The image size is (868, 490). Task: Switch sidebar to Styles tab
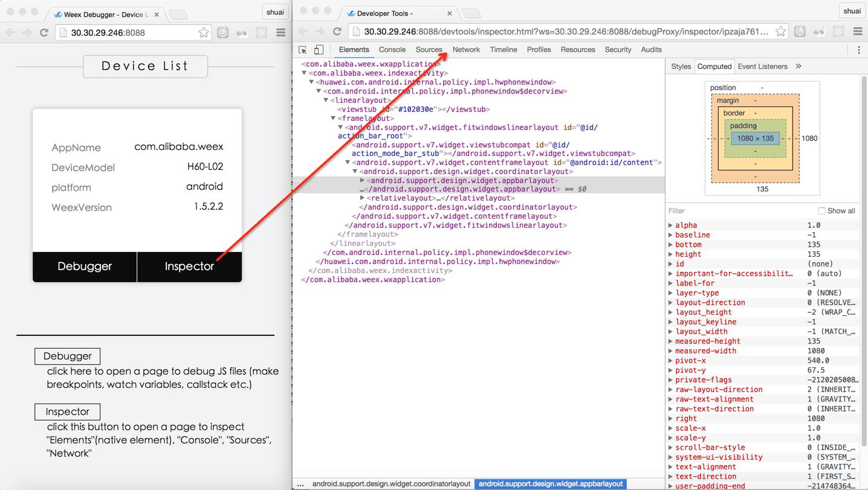coord(681,66)
